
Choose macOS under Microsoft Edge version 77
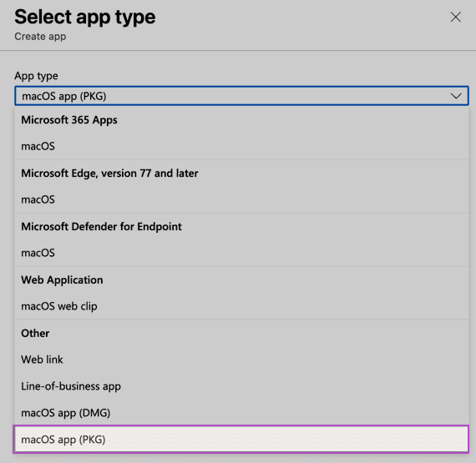(x=241, y=199)
